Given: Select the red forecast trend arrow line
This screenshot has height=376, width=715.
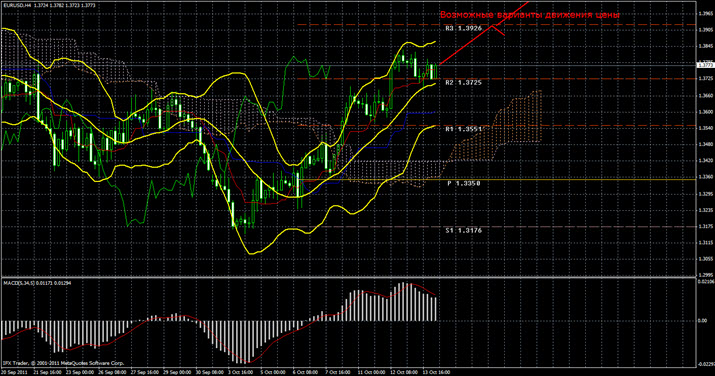Looking at the screenshot, I should pyautogui.click(x=483, y=33).
